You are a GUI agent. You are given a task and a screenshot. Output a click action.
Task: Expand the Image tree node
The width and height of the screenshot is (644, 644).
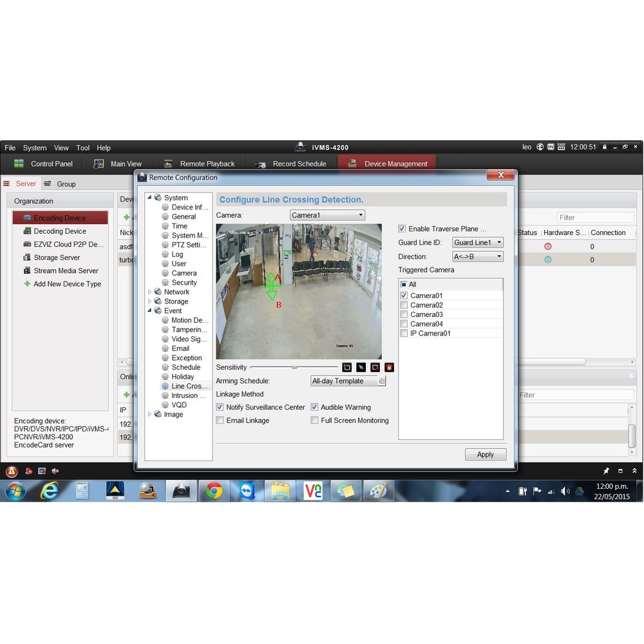click(x=149, y=414)
